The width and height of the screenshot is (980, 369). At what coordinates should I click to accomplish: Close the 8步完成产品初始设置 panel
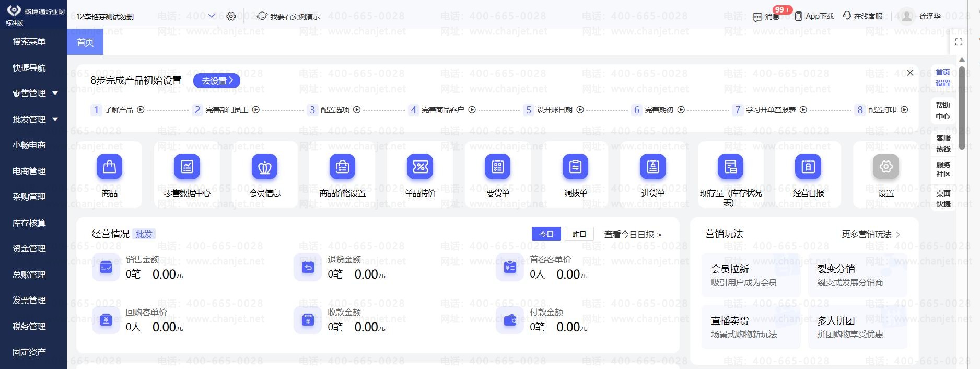(910, 73)
